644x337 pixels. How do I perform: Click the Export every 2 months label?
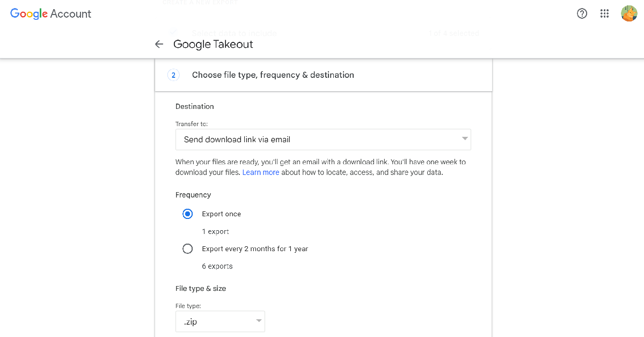click(x=255, y=249)
